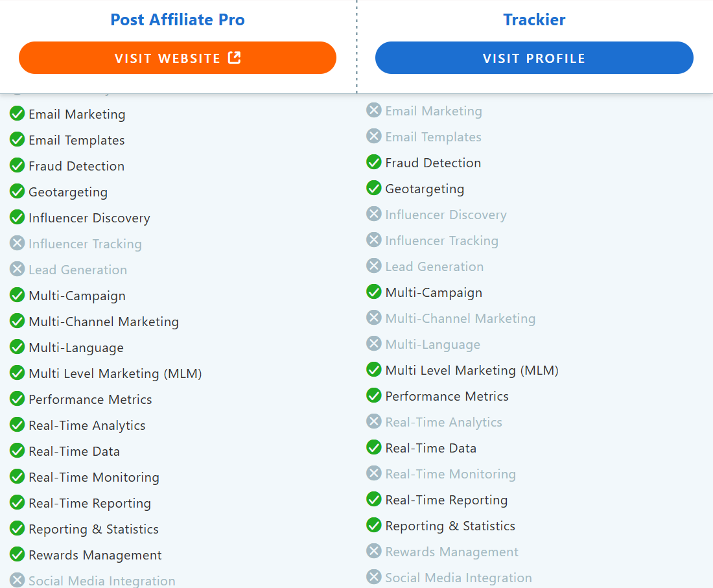Open the Post Affiliate Pro heading link
The height and width of the screenshot is (588, 713).
177,19
